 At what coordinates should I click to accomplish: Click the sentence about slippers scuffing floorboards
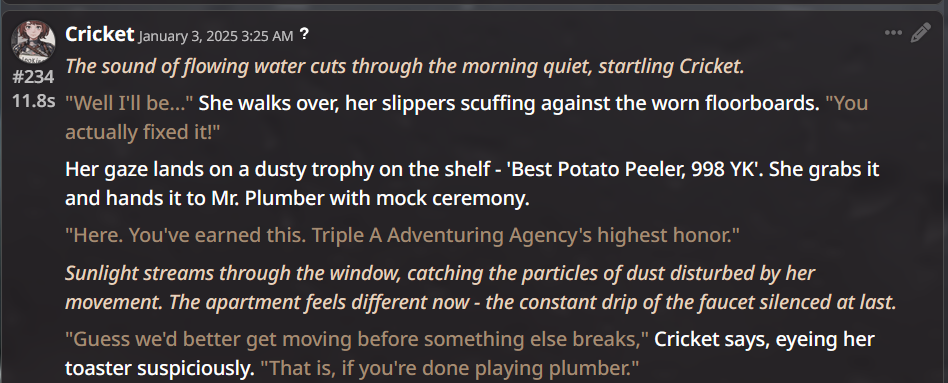(x=509, y=103)
